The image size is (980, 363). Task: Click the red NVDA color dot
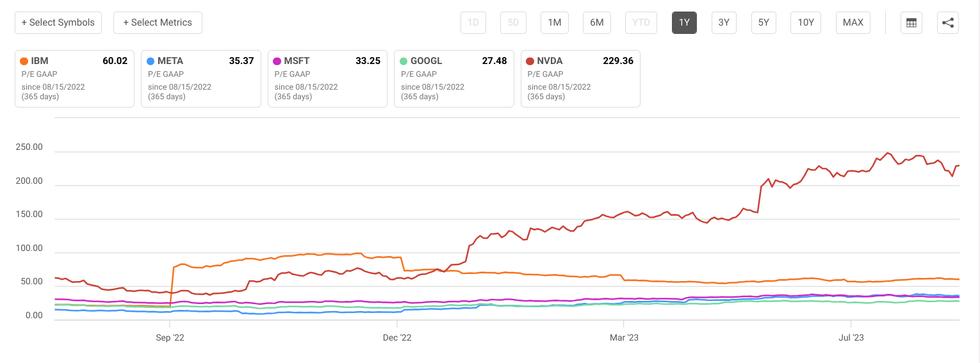(530, 61)
